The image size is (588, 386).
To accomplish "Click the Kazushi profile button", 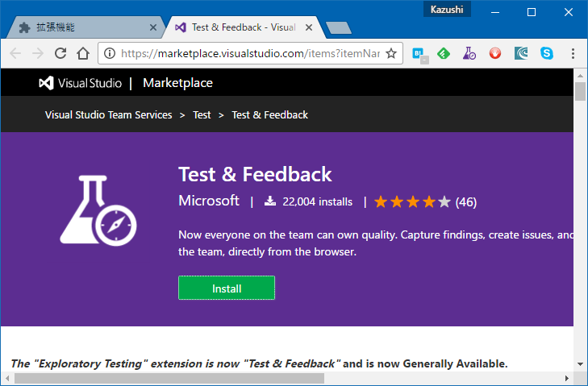I will 447,10.
